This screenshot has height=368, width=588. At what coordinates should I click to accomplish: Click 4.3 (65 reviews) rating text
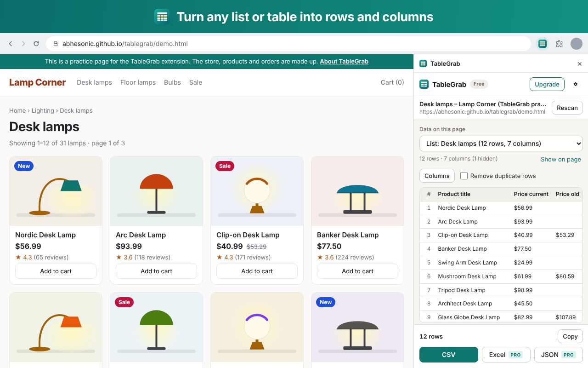[x=42, y=258]
